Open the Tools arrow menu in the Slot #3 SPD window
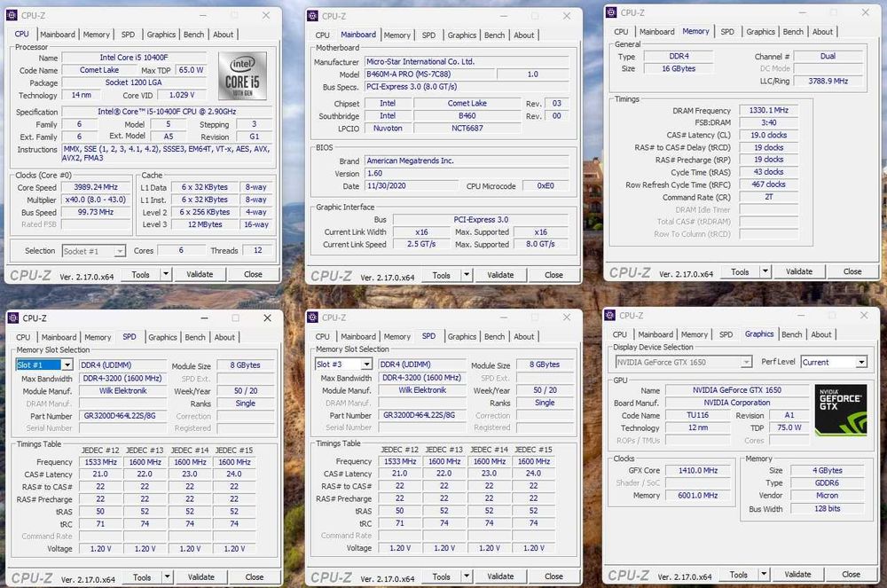887x588 pixels. coord(467,576)
